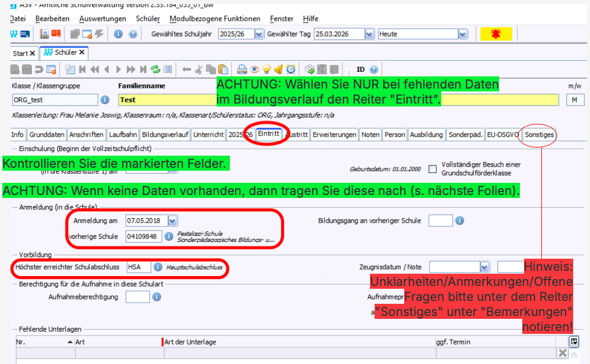The height and width of the screenshot is (364, 590).
Task: Click the vorherige Schule field 04109848
Action: pyautogui.click(x=144, y=236)
